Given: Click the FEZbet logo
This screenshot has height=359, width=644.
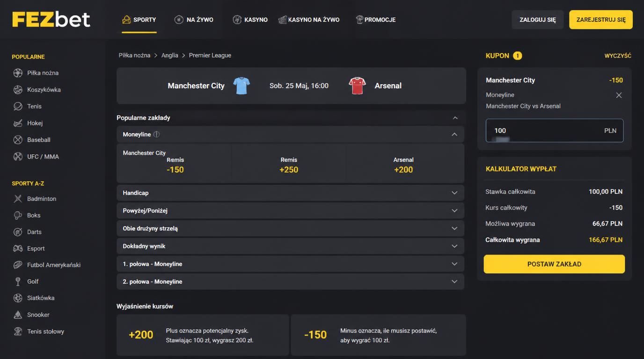Looking at the screenshot, I should click(x=51, y=19).
